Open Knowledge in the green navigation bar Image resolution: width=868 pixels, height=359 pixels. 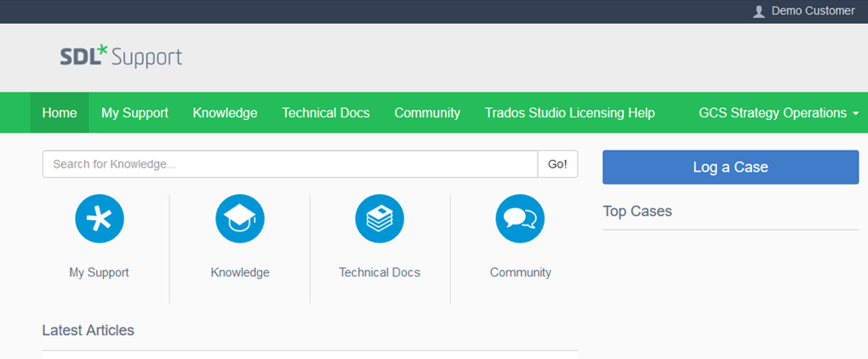[x=225, y=113]
